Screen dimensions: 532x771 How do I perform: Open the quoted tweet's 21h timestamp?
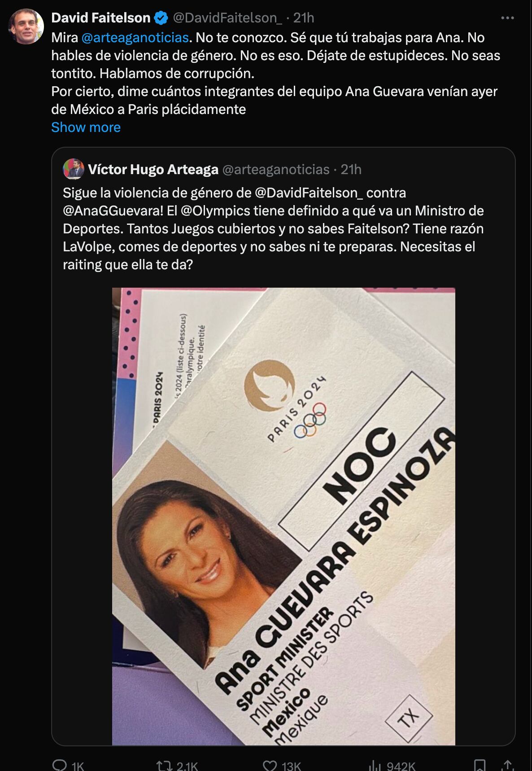pos(351,169)
